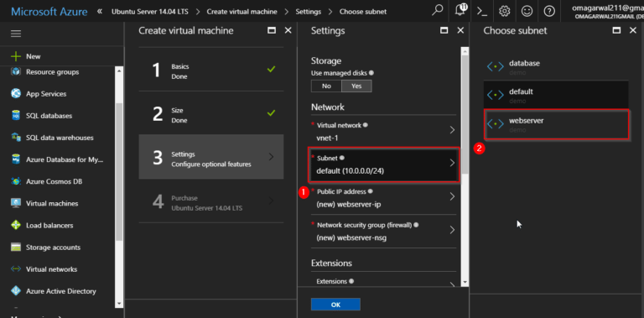
Task: Click the Settings blade scrollbar
Action: (465, 115)
